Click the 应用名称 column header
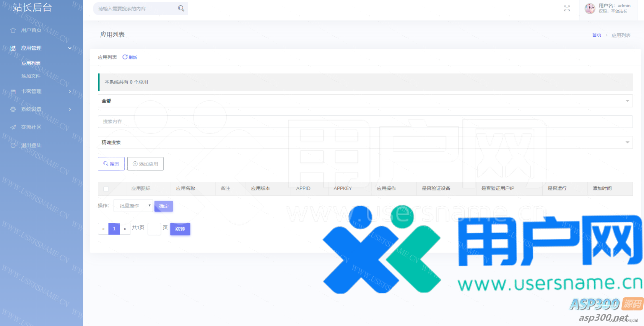The height and width of the screenshot is (326, 644). point(185,188)
